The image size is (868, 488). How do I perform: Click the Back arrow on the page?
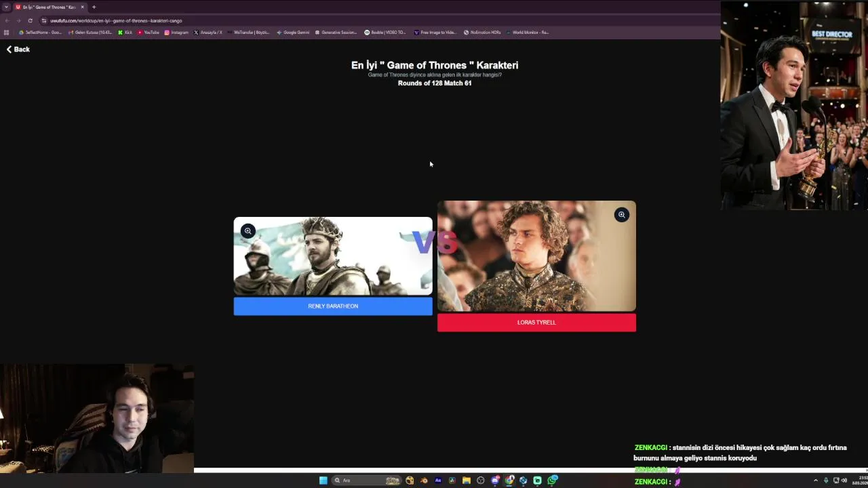[18, 49]
